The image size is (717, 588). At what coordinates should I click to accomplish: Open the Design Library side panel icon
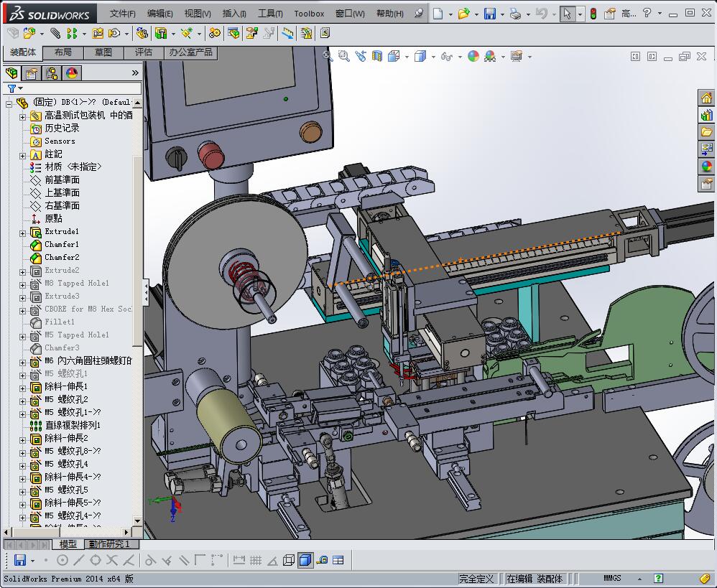(706, 115)
